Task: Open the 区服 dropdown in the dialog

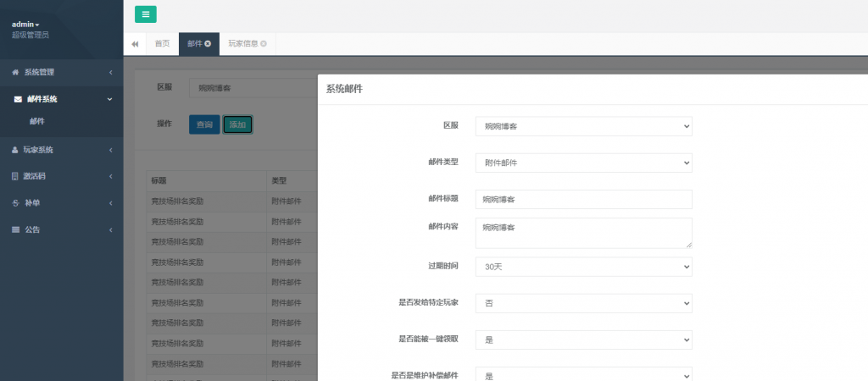Action: [583, 126]
